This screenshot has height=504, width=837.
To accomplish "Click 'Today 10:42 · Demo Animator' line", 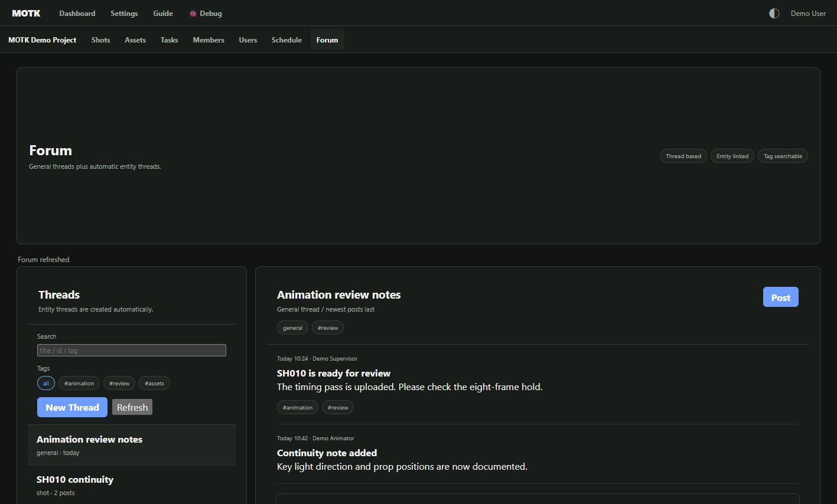I will (x=315, y=438).
